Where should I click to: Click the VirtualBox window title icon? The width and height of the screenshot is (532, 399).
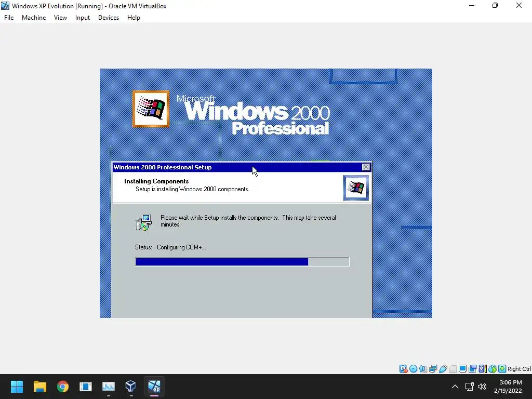point(5,6)
